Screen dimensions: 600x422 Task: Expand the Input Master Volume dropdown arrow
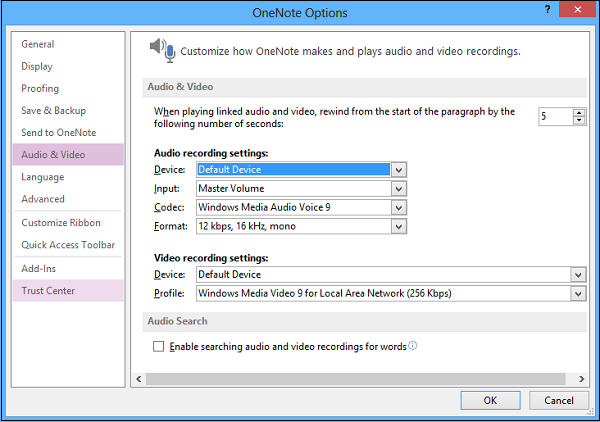point(399,189)
